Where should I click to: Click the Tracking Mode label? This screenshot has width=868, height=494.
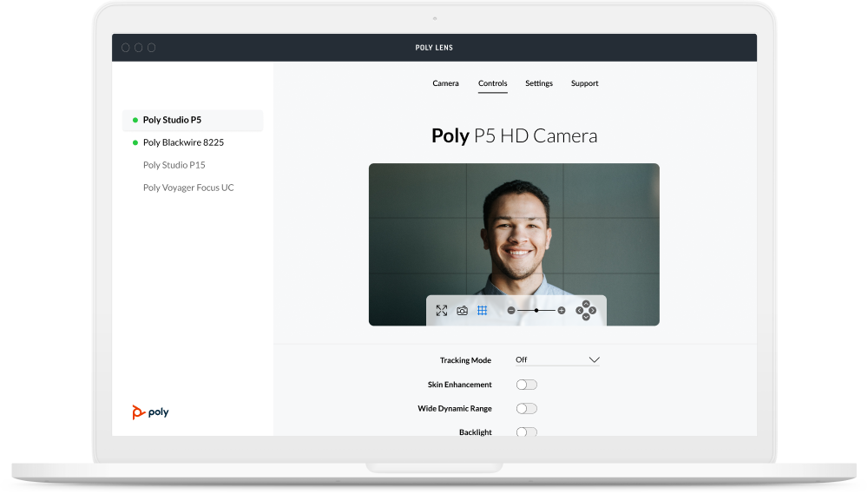point(465,360)
